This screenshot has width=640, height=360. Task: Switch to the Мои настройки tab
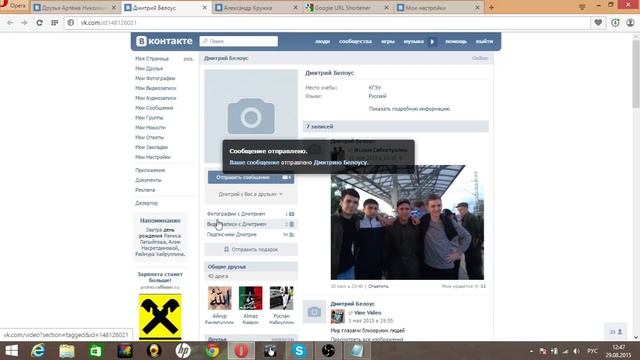[439, 7]
